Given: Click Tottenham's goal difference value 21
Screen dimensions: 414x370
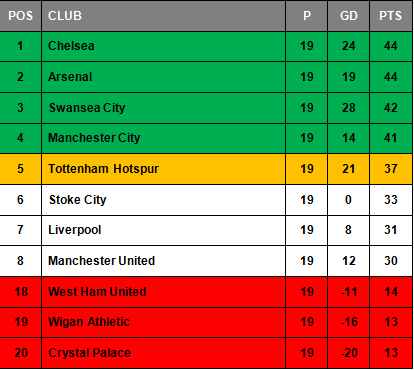Looking at the screenshot, I should click(x=349, y=169).
